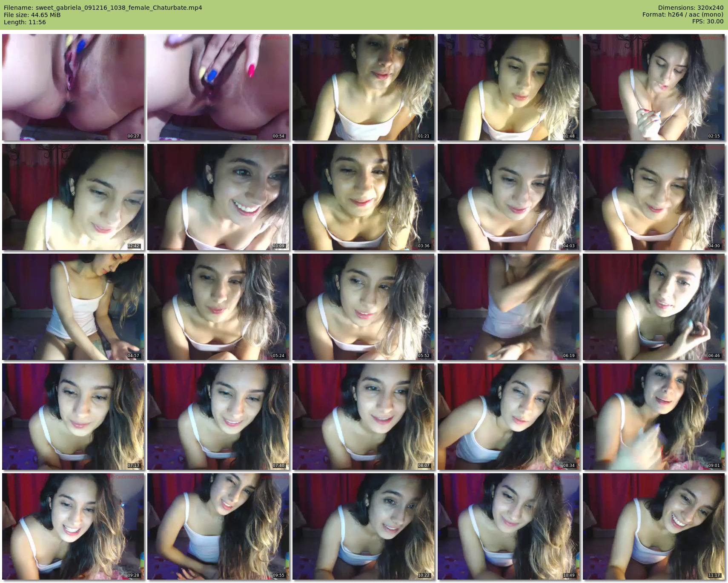
Task: Open the frame at 02:15
Action: (x=653, y=87)
